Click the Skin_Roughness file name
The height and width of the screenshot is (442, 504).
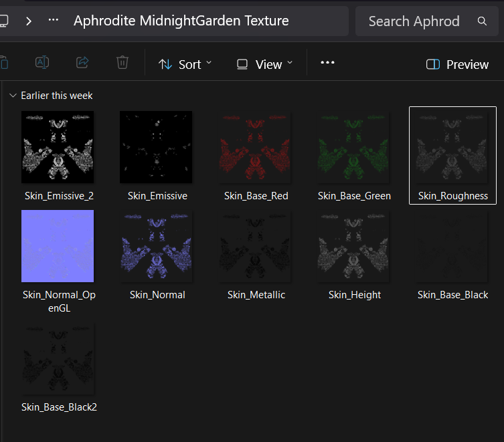tap(453, 196)
